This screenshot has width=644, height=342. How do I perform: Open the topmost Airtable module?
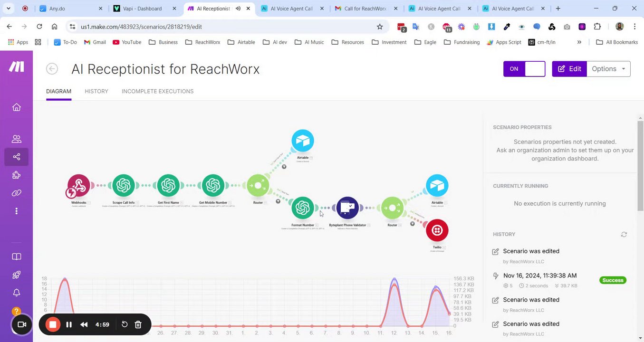tap(303, 141)
